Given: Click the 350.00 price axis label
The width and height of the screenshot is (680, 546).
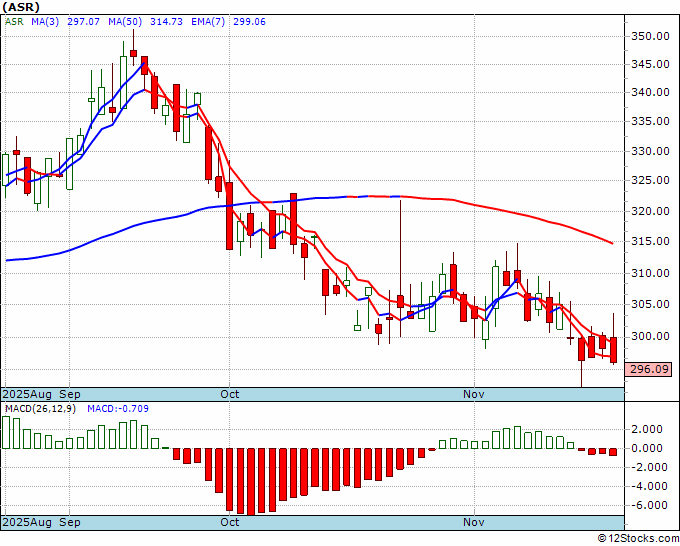Looking at the screenshot, I should tap(650, 36).
